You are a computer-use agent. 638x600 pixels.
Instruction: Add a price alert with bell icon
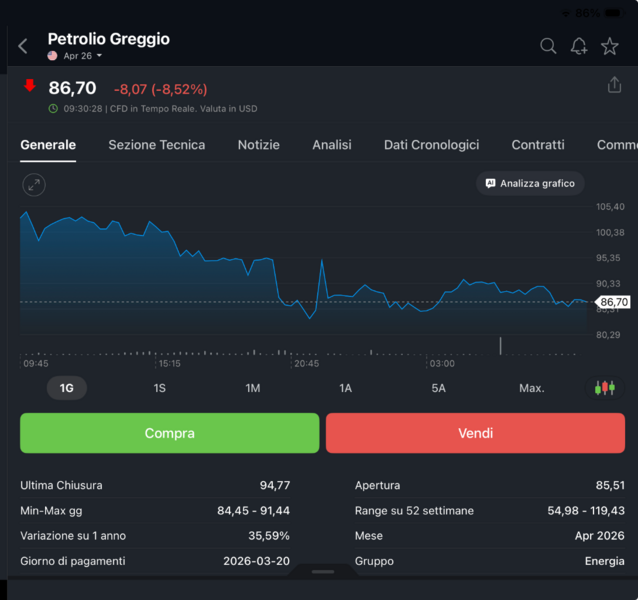pos(579,46)
